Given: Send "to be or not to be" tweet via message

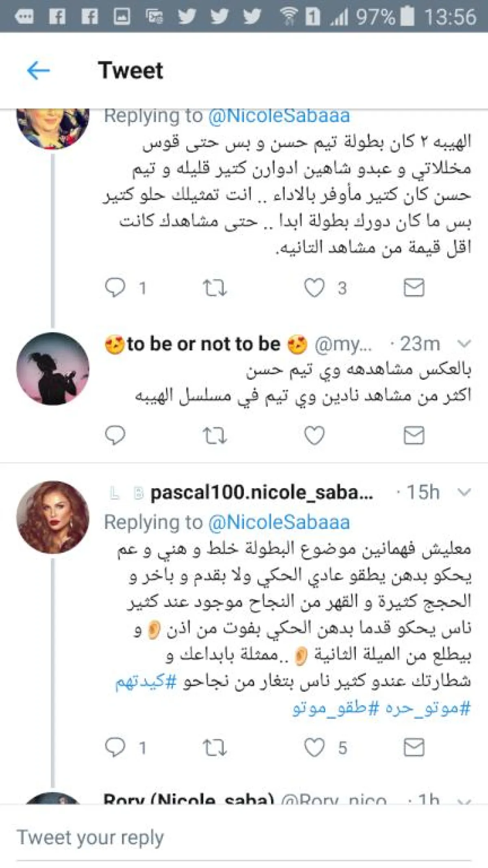Looking at the screenshot, I should tap(414, 435).
